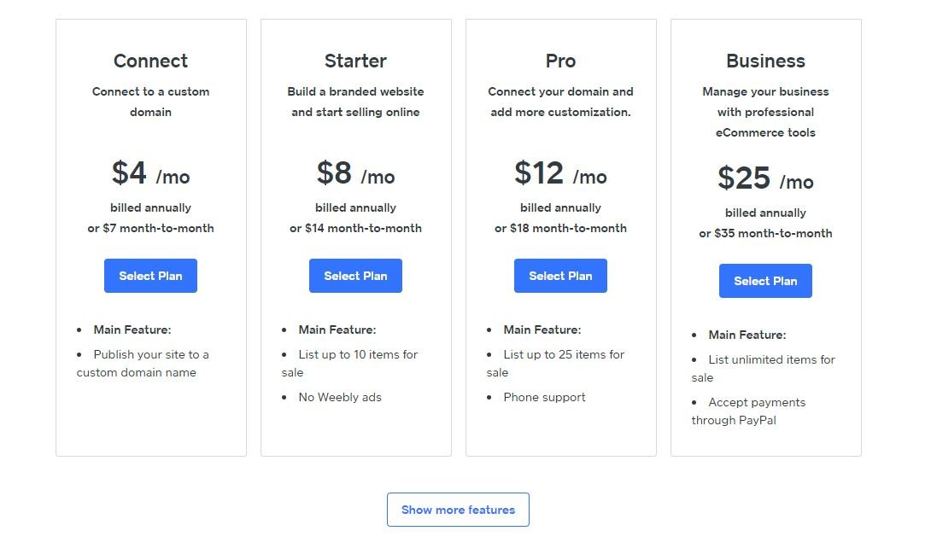
Task: Click the Pro plan title
Action: (x=560, y=61)
